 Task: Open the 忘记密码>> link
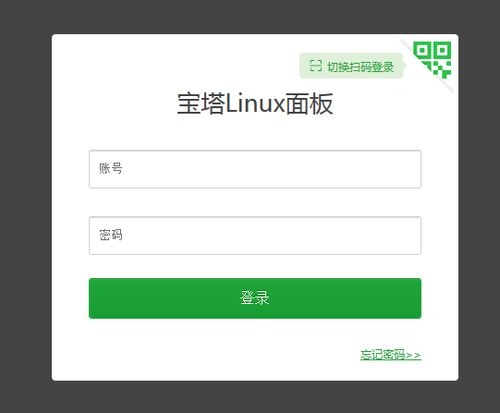pos(391,355)
